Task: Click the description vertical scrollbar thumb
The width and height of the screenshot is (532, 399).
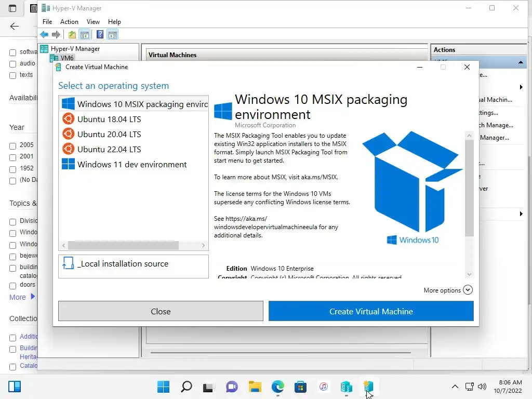Action: [x=469, y=188]
